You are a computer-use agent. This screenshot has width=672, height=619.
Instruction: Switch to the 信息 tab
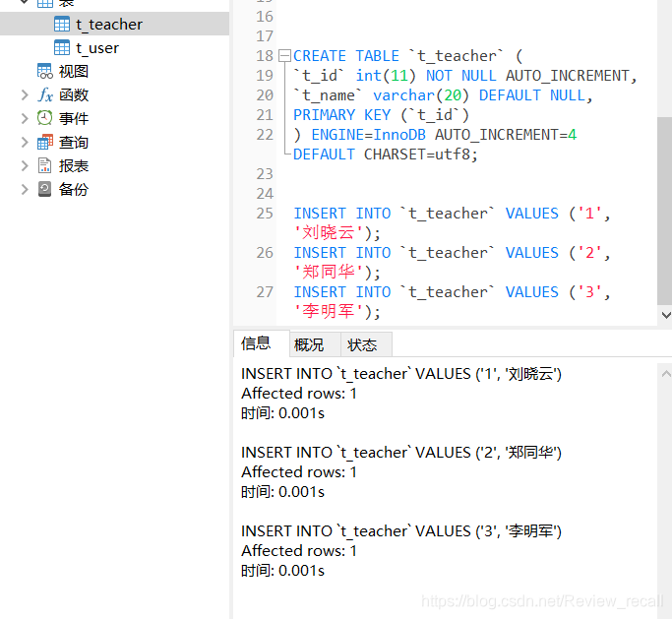[x=261, y=343]
